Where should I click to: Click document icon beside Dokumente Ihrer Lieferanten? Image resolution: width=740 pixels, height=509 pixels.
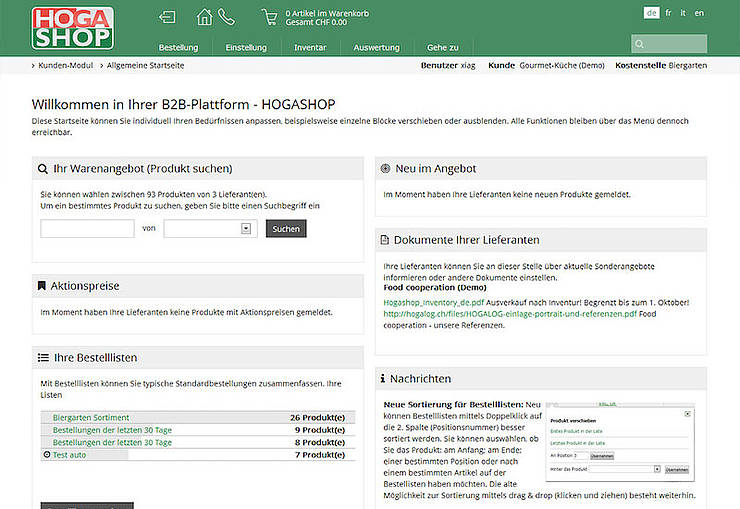coord(385,240)
